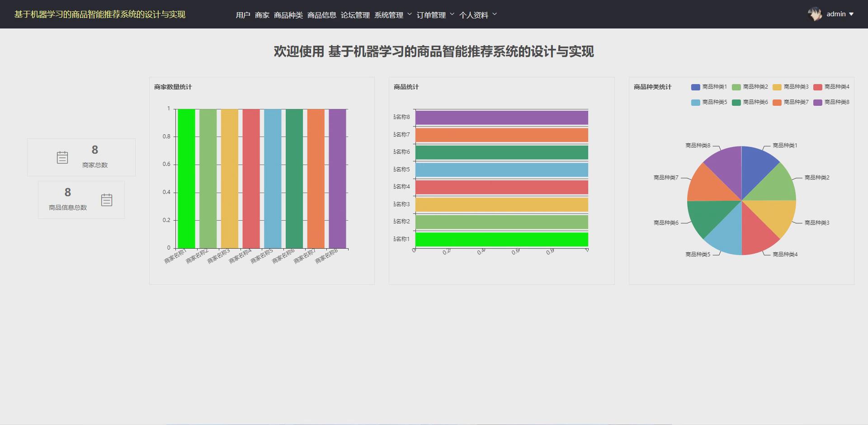Toggle legend item 商品种类6
This screenshot has width=868, height=425.
750,102
